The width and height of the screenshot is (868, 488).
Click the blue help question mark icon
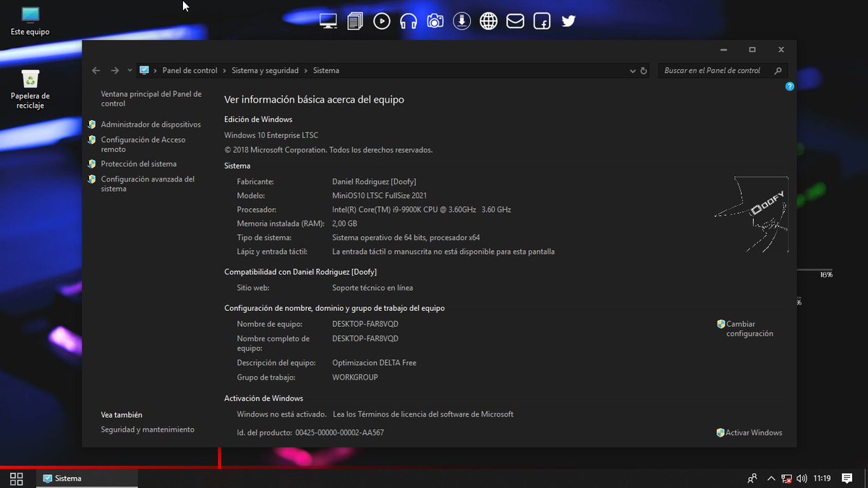pyautogui.click(x=790, y=86)
